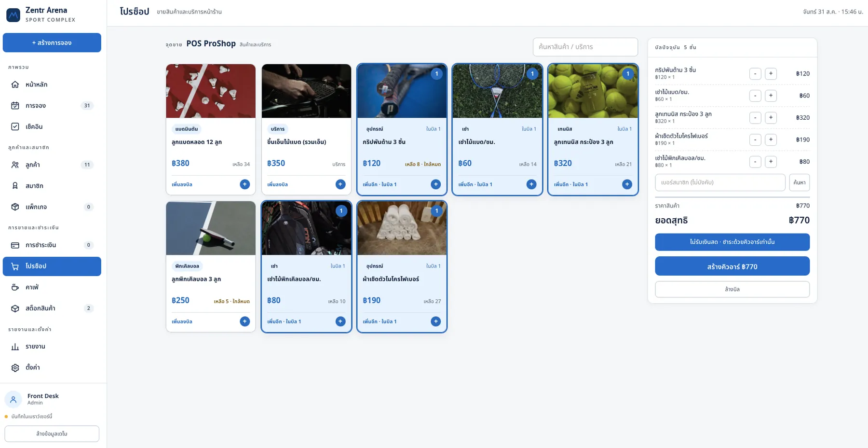Decrease quantity of ผ้าเช็ดตัวไมโครไฟเบอร์ in bill

tap(755, 140)
